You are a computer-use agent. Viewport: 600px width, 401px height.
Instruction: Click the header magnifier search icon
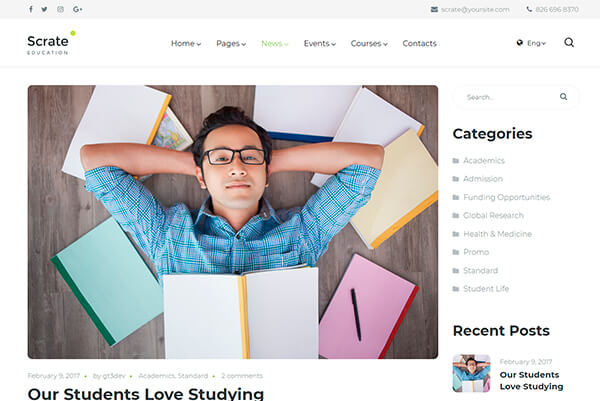(569, 42)
